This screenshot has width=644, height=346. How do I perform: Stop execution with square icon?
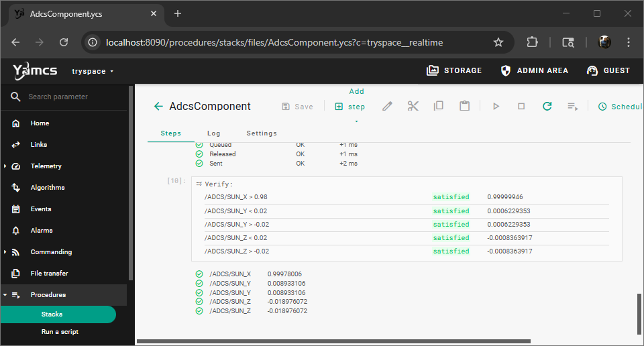tap(521, 107)
